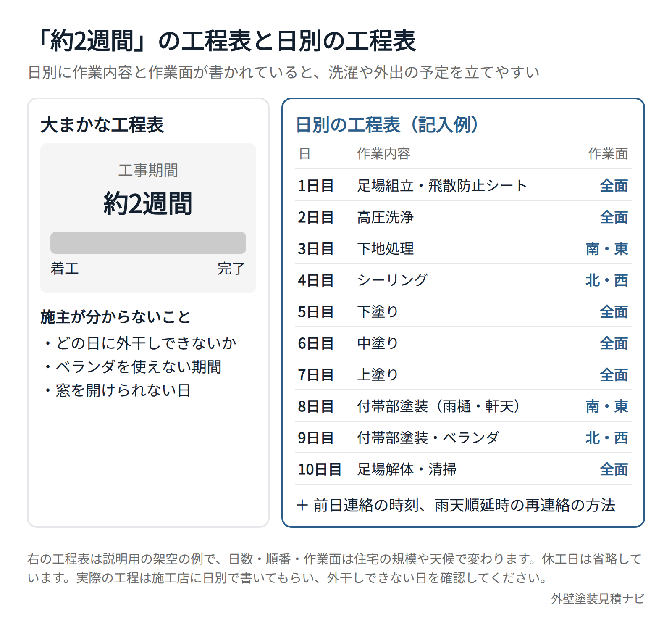Click 中塗り in the table

pyautogui.click(x=378, y=343)
